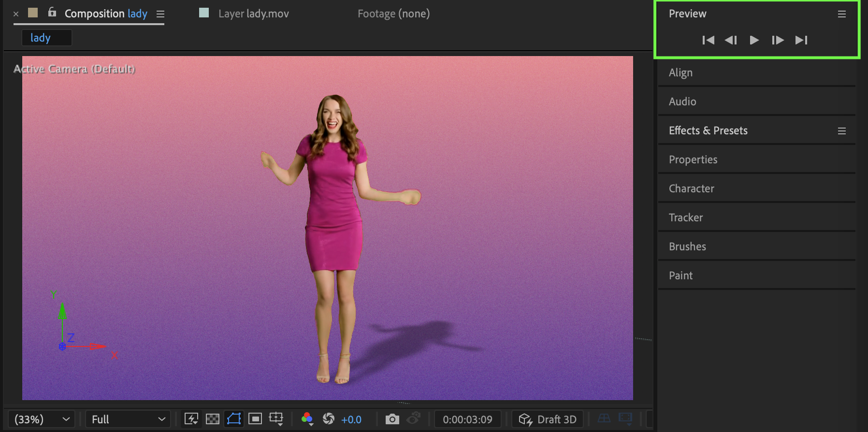
Task: Click the lady composition breadcrumb
Action: [41, 38]
